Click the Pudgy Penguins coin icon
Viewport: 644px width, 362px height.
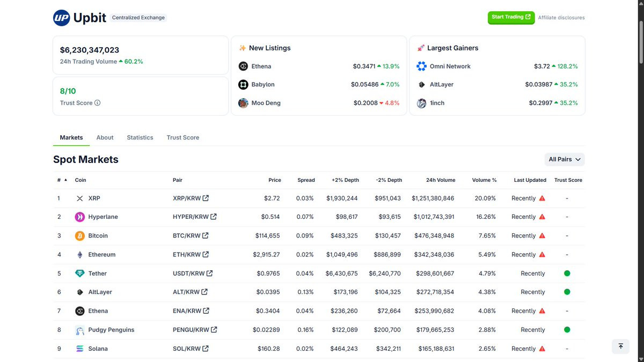point(80,330)
